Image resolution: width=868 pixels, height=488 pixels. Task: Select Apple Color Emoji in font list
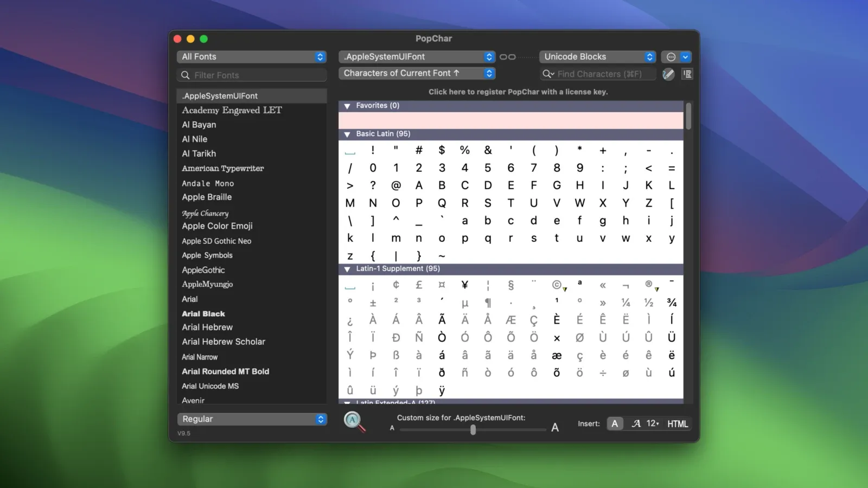coord(217,226)
